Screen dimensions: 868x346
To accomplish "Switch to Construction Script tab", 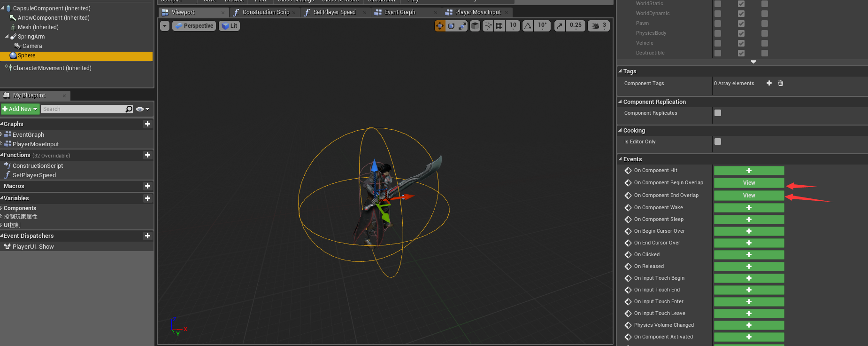I will [x=265, y=12].
